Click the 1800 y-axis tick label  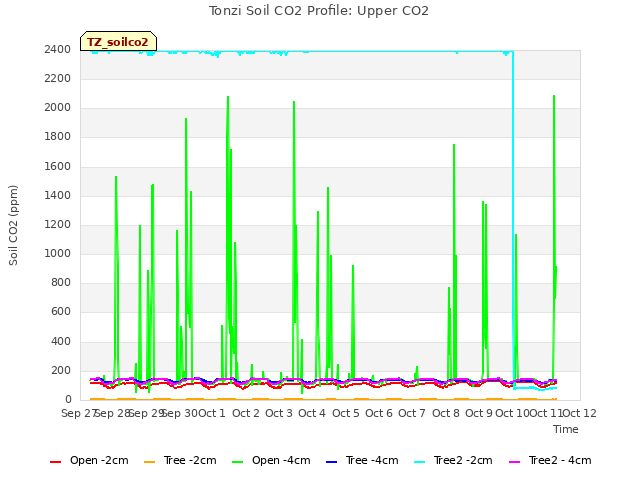point(58,137)
